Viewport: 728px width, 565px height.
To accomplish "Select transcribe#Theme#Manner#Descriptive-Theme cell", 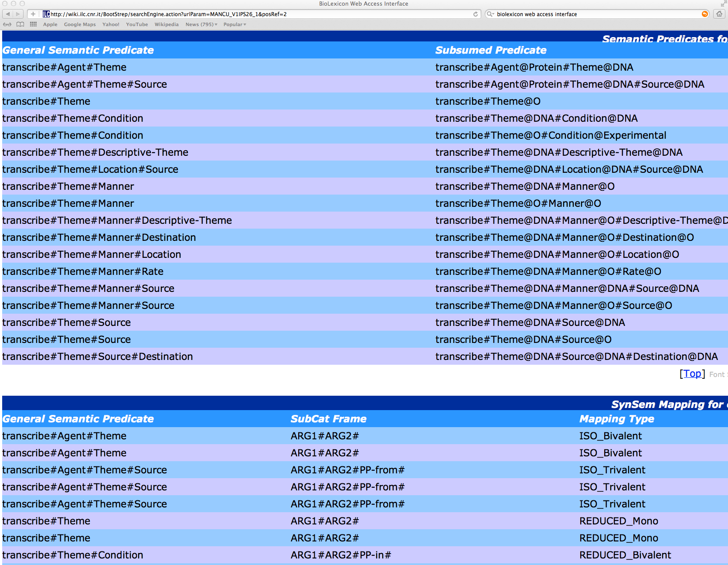I will point(117,220).
